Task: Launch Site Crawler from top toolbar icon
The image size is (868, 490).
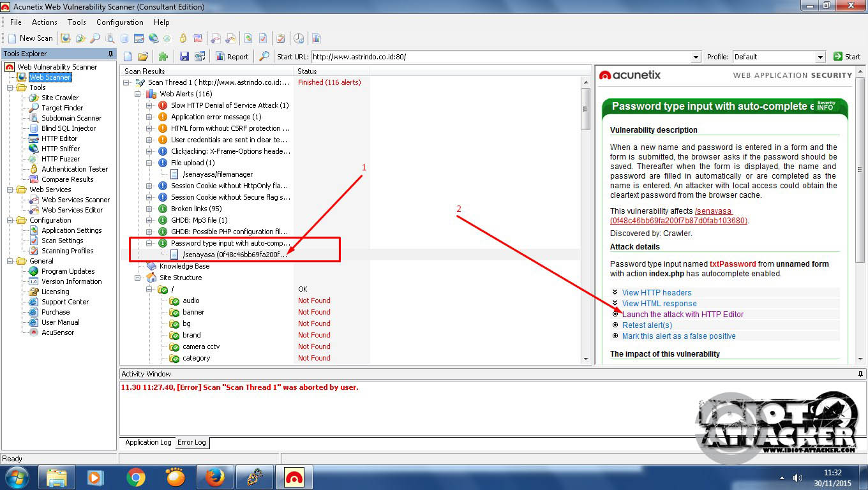Action: 80,38
